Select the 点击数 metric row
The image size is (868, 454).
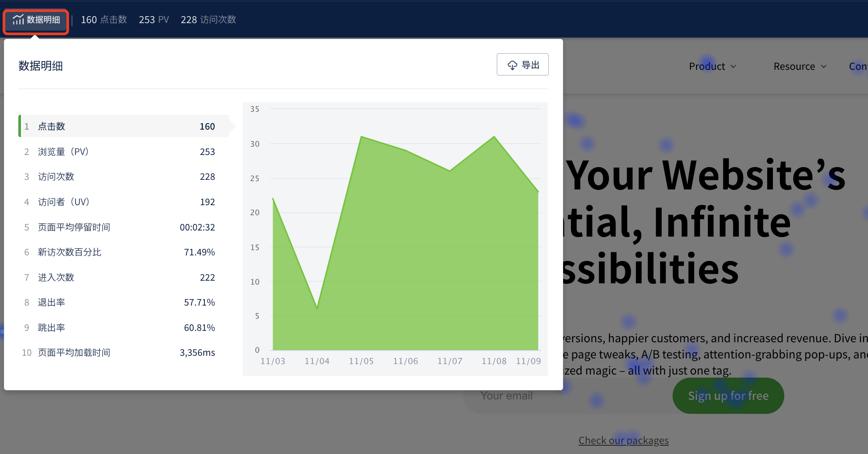pos(123,126)
